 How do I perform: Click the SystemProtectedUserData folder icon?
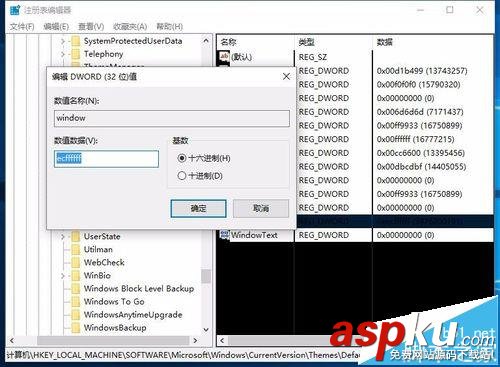pos(76,41)
